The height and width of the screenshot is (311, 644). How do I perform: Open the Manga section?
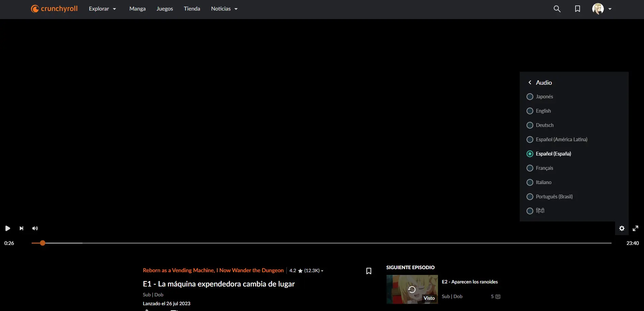pos(138,9)
